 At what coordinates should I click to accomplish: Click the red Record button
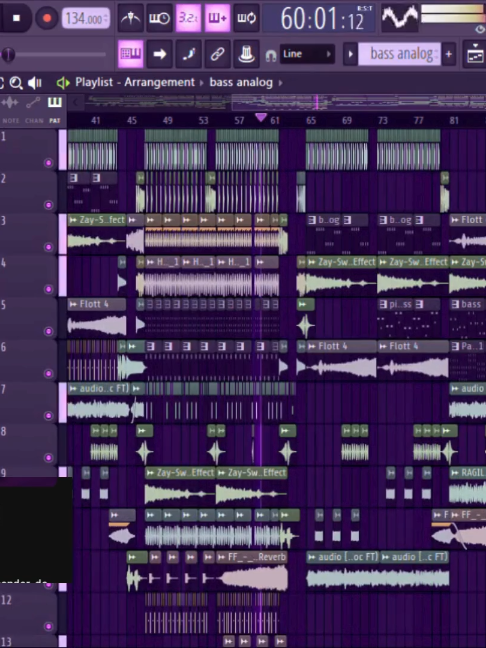click(x=47, y=18)
